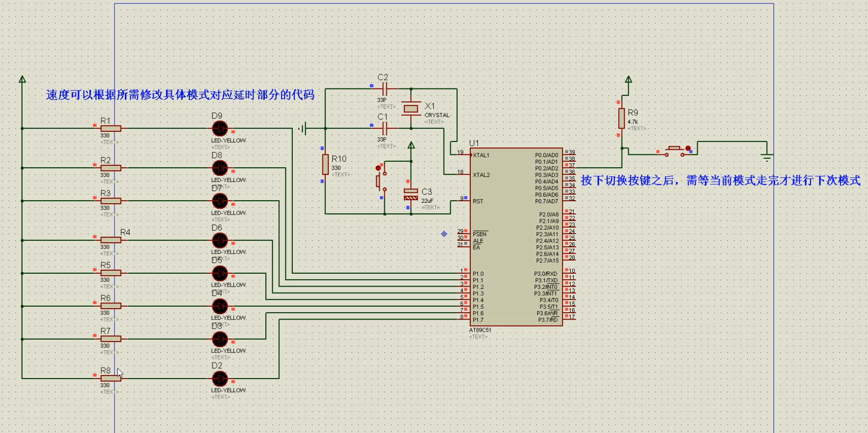Click the P2.0/A8 pin label
Viewport: 868px width, 433px height.
[x=549, y=214]
